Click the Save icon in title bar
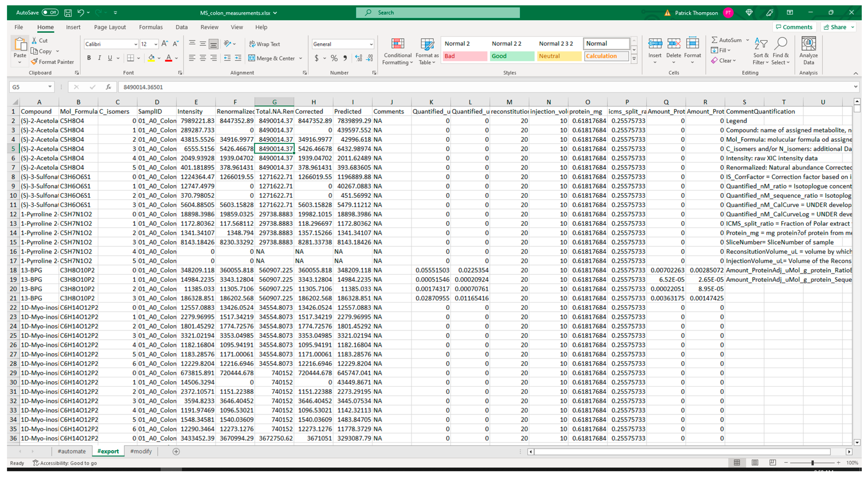868x478 pixels. (x=68, y=13)
